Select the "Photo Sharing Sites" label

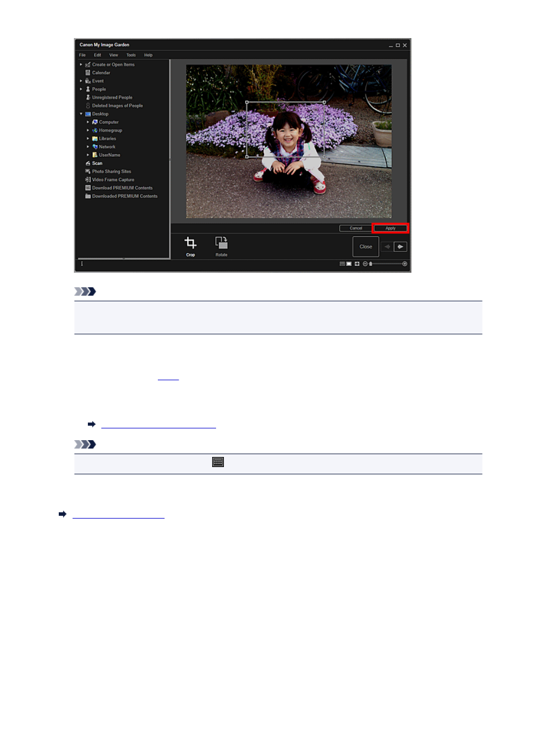(x=112, y=171)
